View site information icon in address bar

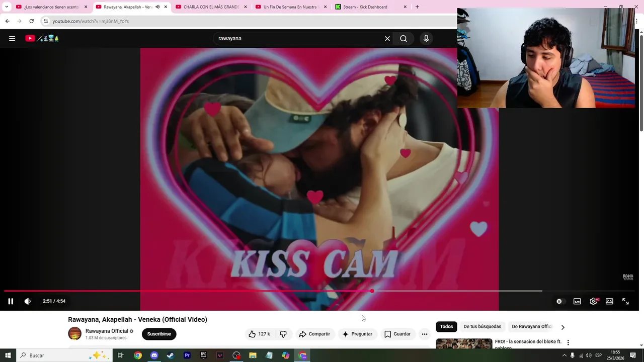(46, 21)
